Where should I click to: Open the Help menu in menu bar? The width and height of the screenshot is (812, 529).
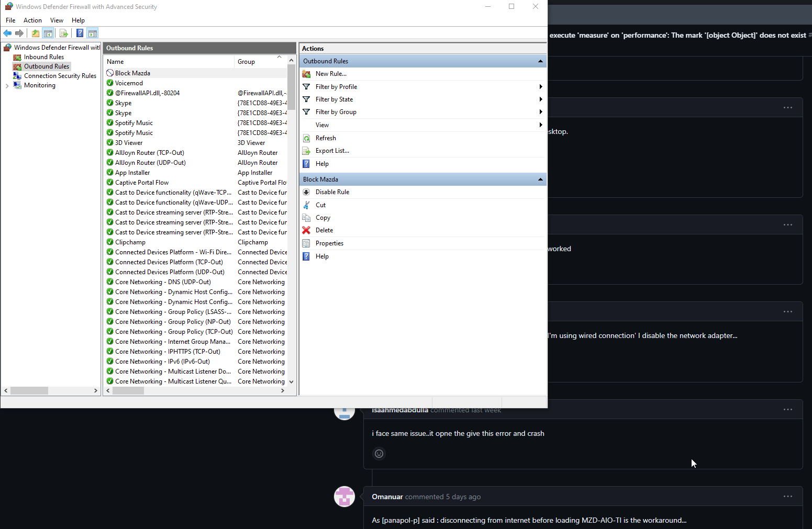click(x=78, y=20)
